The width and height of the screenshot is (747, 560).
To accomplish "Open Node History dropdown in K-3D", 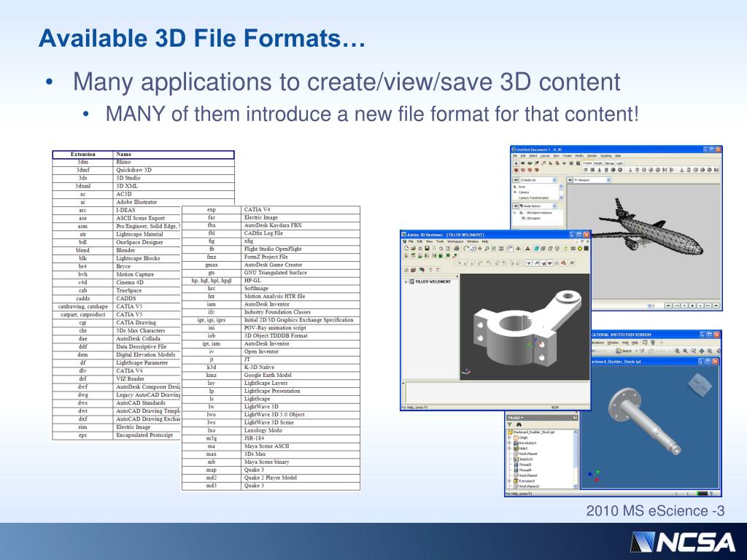I will click(554, 206).
